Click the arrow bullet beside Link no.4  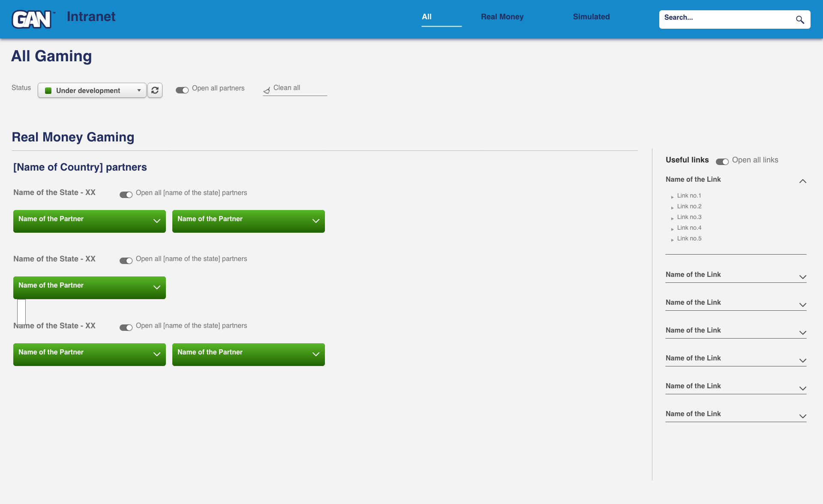pyautogui.click(x=672, y=229)
